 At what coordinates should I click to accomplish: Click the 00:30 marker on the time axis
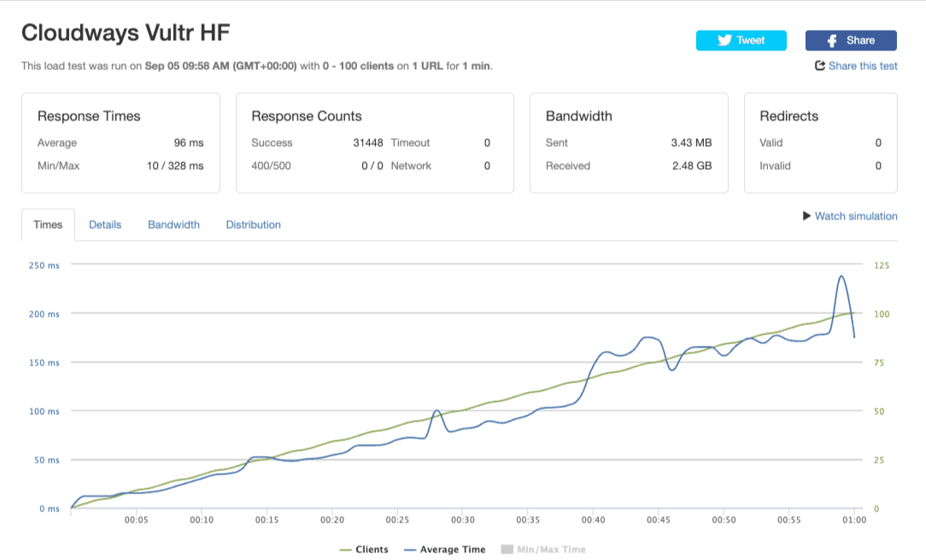tap(462, 518)
